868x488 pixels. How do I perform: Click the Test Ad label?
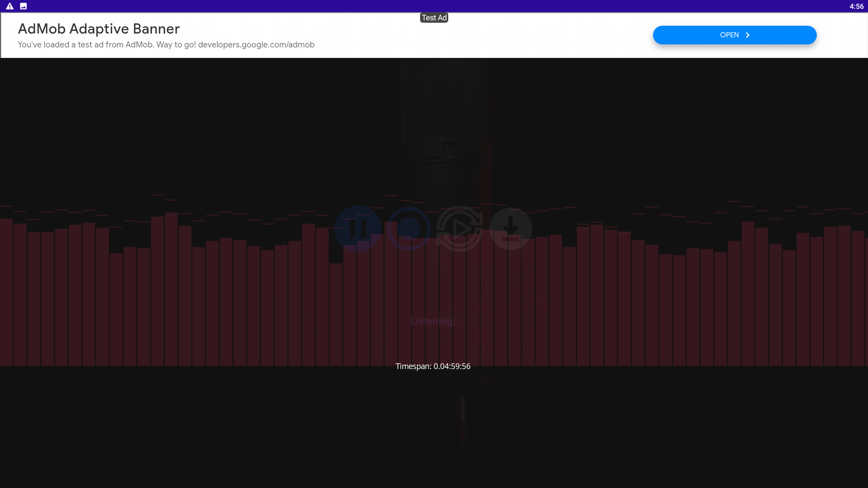[434, 18]
